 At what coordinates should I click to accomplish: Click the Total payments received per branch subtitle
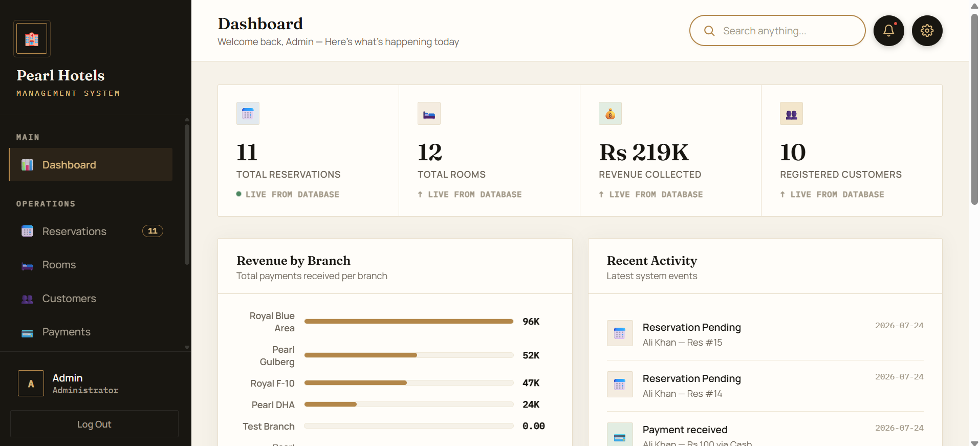[x=312, y=276]
